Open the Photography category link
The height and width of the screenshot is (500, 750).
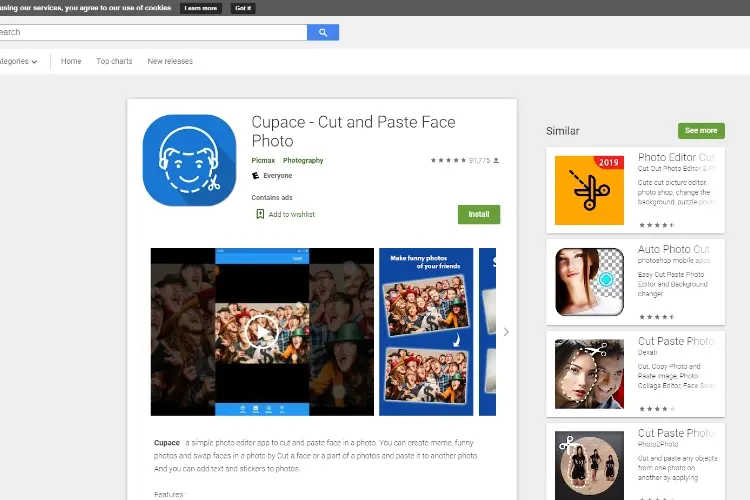[x=303, y=160]
